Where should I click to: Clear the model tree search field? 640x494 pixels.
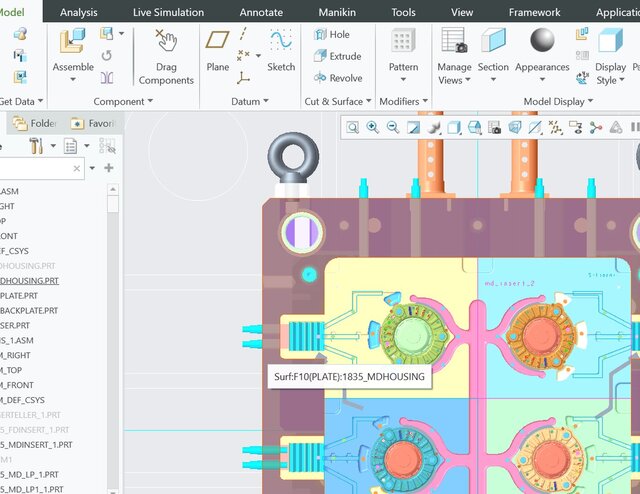pos(77,168)
